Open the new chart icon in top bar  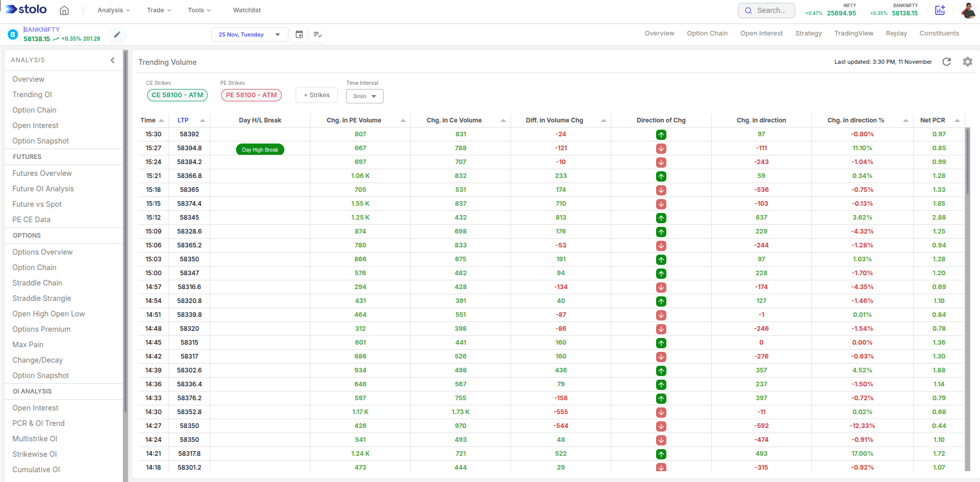pos(940,10)
